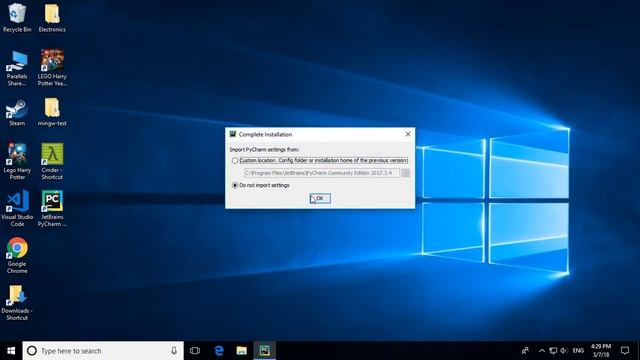Select the LEGO Harry Potter Years shortcut
640x360 pixels.
click(52, 68)
